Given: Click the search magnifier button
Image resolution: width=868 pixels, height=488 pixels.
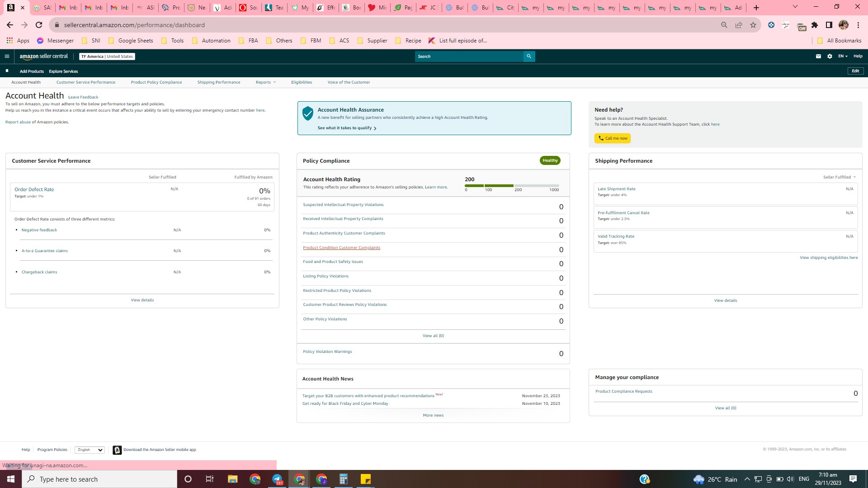Looking at the screenshot, I should (x=529, y=56).
